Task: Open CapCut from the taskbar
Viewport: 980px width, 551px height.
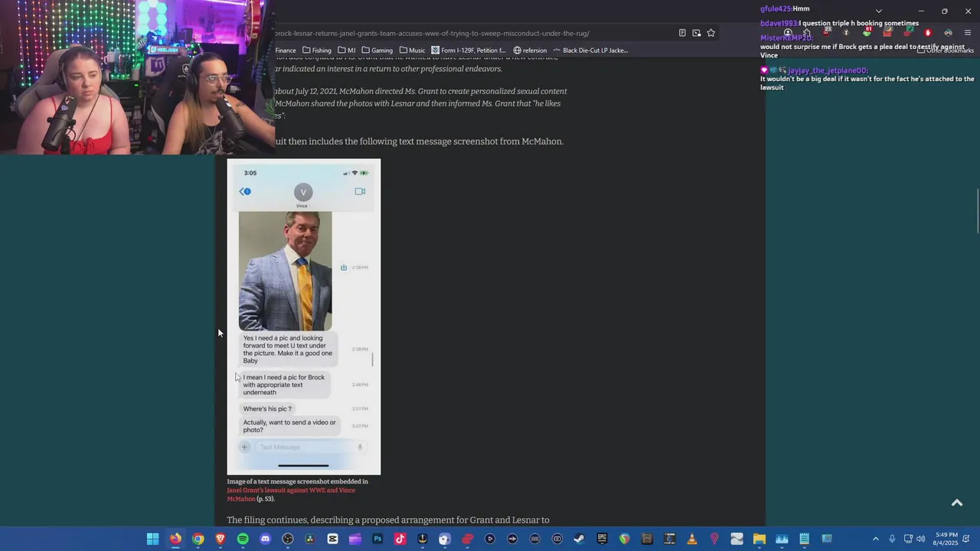Action: (332, 539)
